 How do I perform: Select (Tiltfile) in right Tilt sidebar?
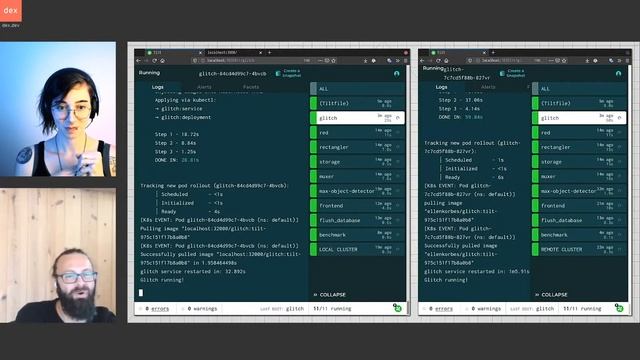[x=579, y=103]
